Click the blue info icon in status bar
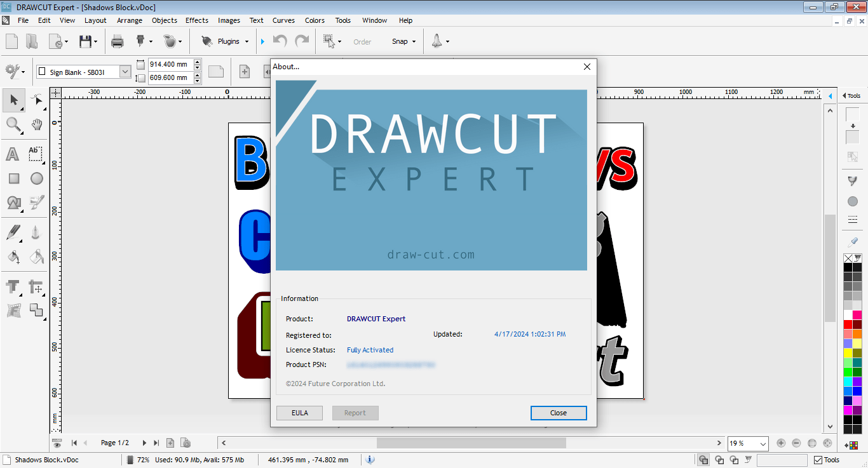This screenshot has width=868, height=468. pyautogui.click(x=370, y=460)
